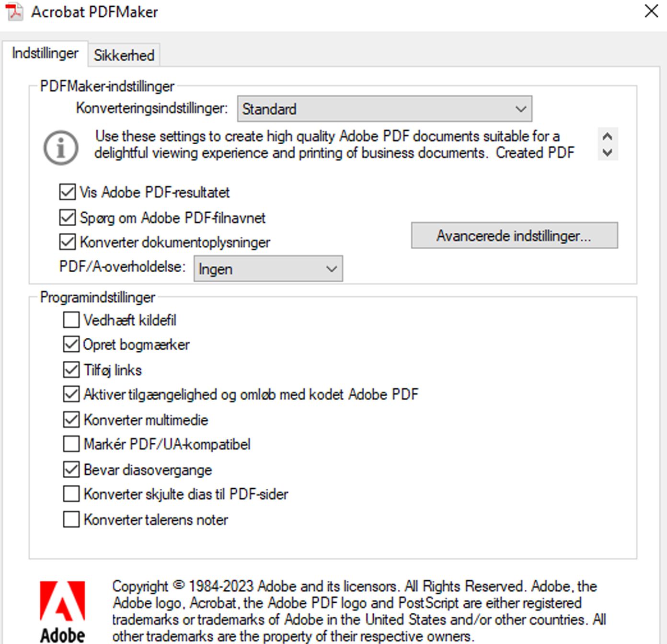Switch to the Sikkerhed tab

click(124, 56)
